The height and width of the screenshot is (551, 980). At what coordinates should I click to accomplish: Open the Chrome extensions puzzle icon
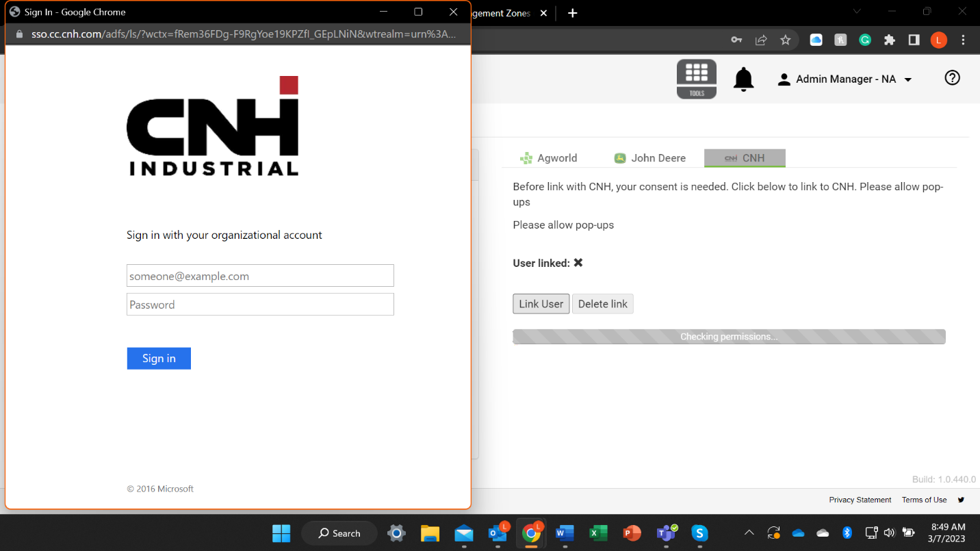click(890, 40)
